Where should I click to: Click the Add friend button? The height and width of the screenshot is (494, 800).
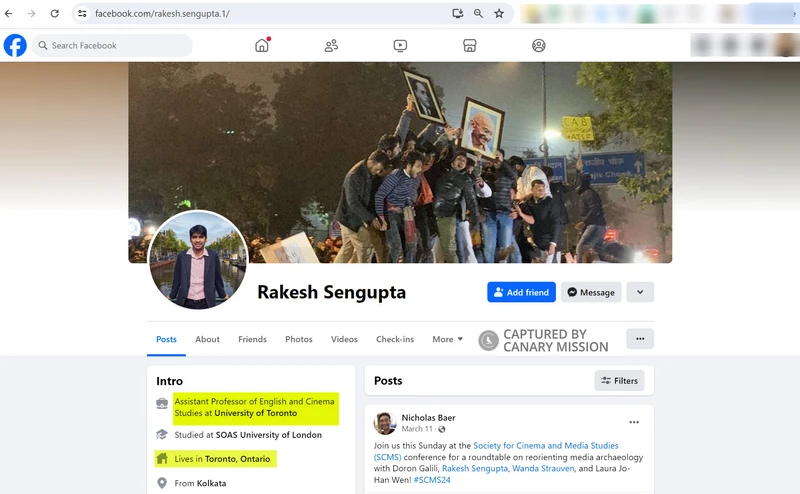(521, 292)
